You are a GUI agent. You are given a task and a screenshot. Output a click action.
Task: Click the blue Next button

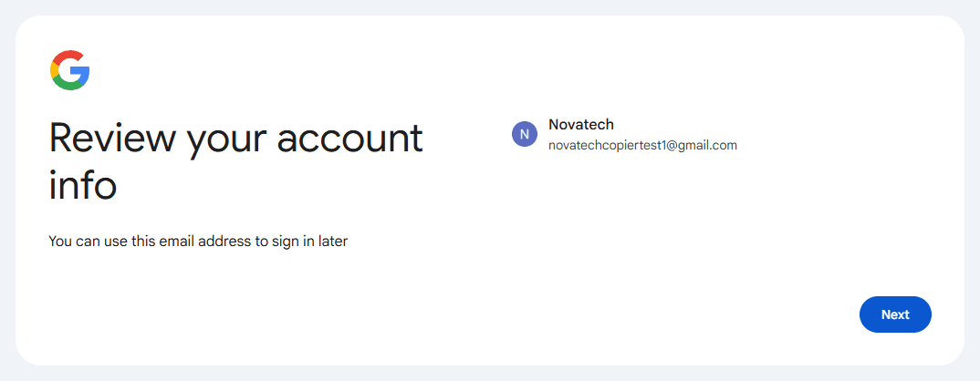(895, 314)
